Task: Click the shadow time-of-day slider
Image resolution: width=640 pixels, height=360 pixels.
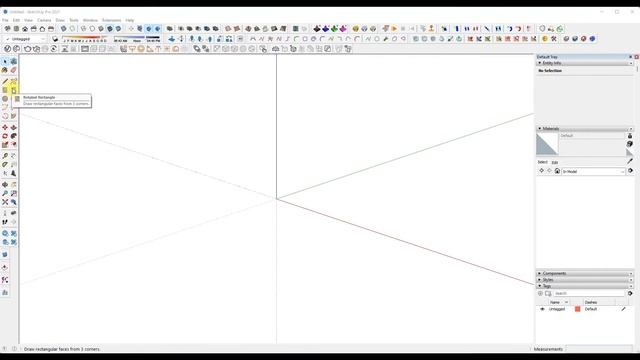Action: click(137, 39)
